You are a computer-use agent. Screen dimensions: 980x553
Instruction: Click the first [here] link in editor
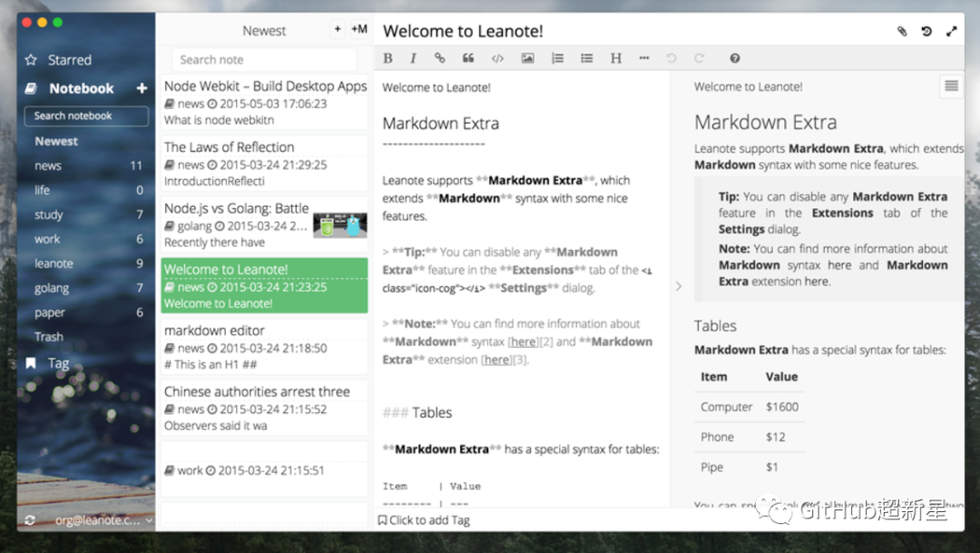point(524,341)
